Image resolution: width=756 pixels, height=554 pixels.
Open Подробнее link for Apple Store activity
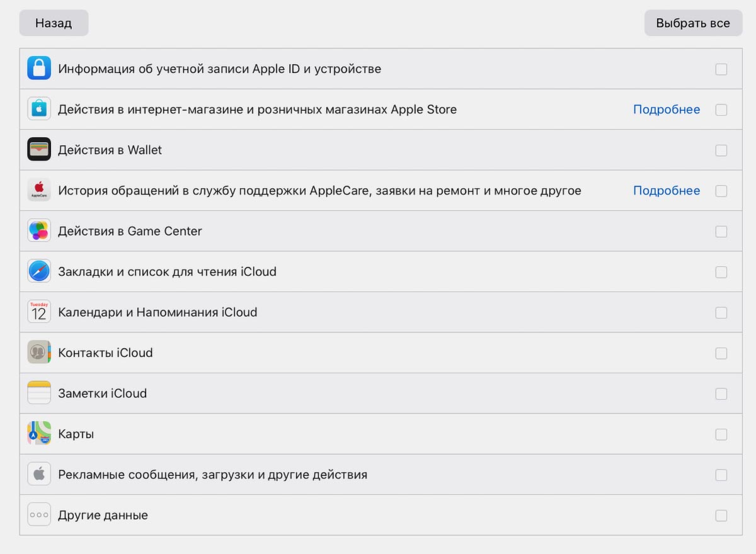click(667, 110)
